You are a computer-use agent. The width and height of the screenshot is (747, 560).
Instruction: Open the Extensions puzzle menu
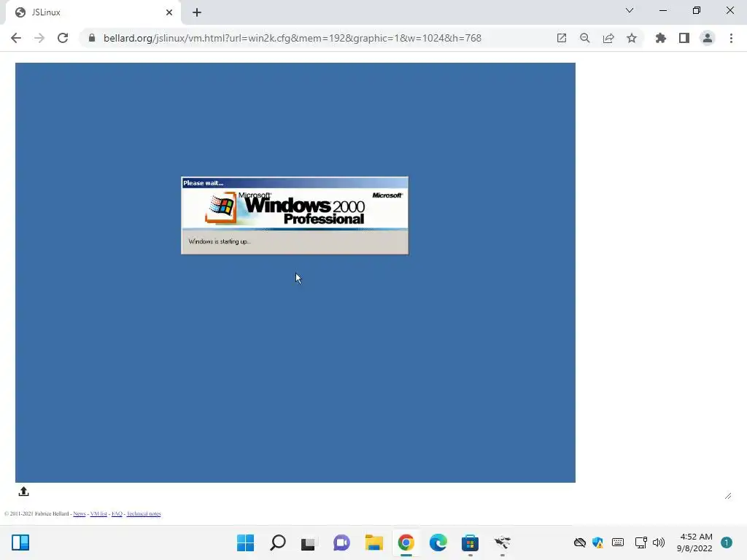[x=661, y=38]
